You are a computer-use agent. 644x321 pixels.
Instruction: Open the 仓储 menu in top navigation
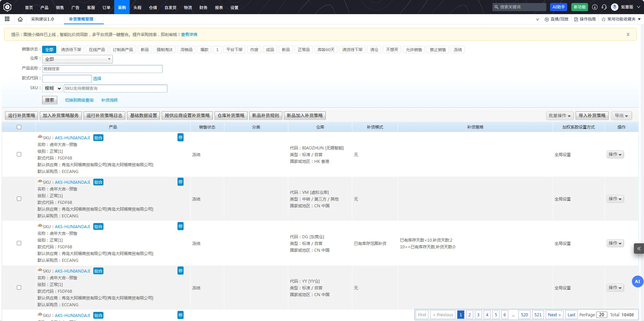click(153, 7)
